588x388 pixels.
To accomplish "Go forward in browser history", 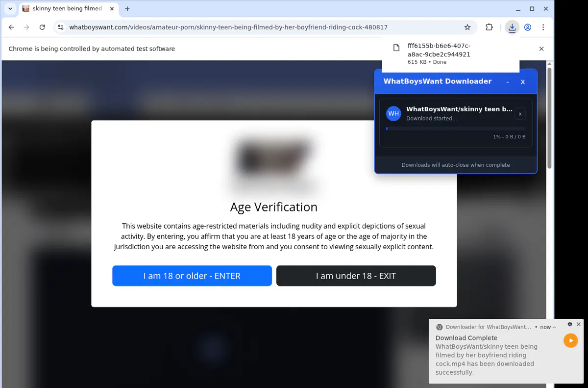I will pyautogui.click(x=27, y=27).
